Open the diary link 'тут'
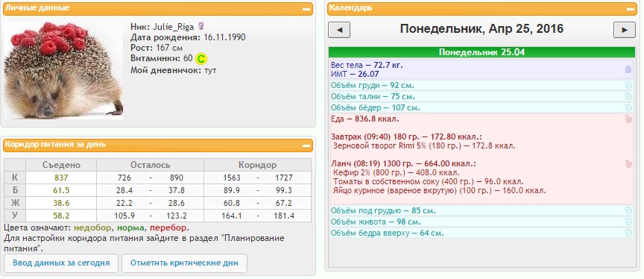Viewport: 644px width, 279px height. [x=210, y=70]
